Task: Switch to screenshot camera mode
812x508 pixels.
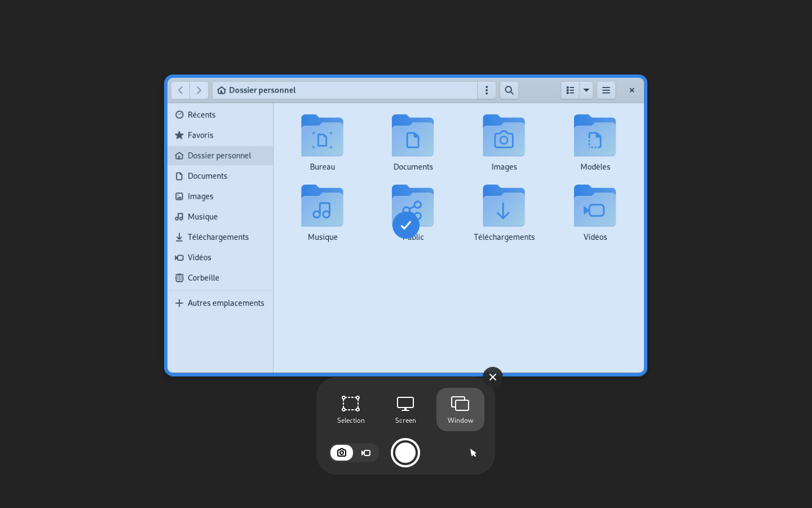Action: [x=342, y=453]
